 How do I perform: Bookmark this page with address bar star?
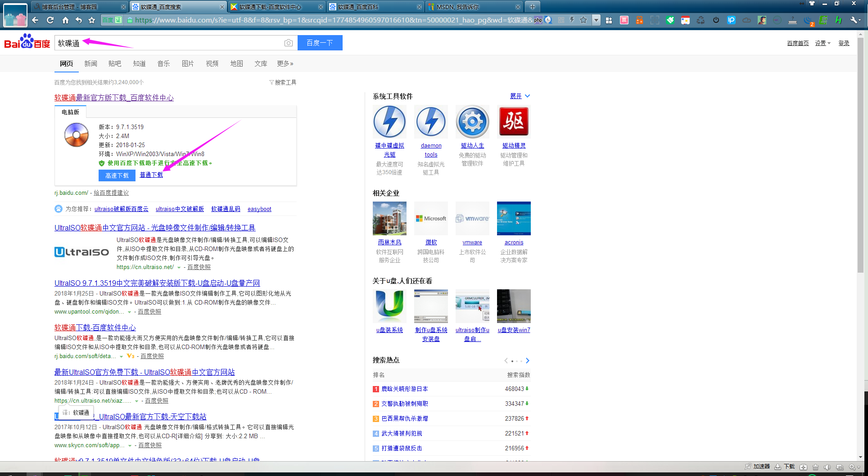[583, 20]
